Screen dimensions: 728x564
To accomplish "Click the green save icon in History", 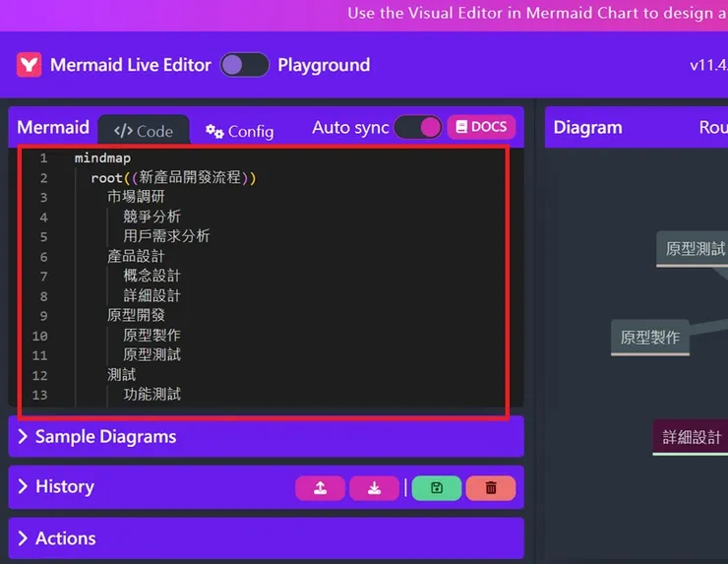I will click(x=437, y=488).
